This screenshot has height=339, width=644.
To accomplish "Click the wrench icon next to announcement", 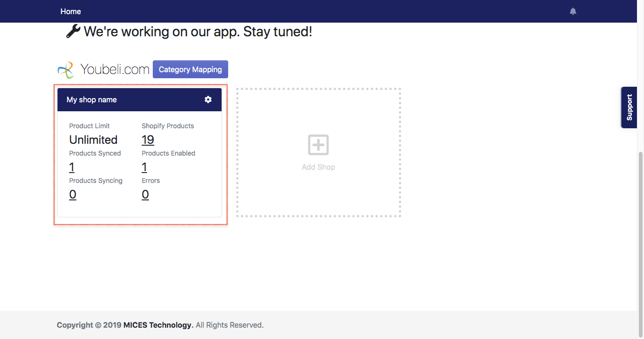I will pos(73,31).
